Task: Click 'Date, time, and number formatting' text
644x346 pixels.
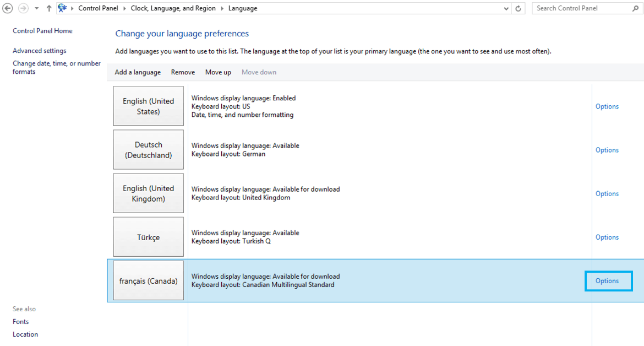Action: pos(242,115)
